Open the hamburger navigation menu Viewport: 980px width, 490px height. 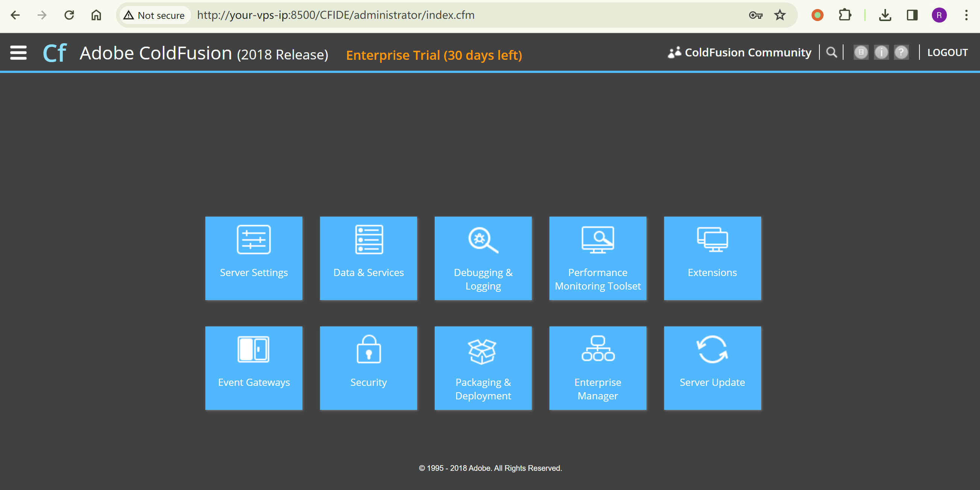pos(18,53)
